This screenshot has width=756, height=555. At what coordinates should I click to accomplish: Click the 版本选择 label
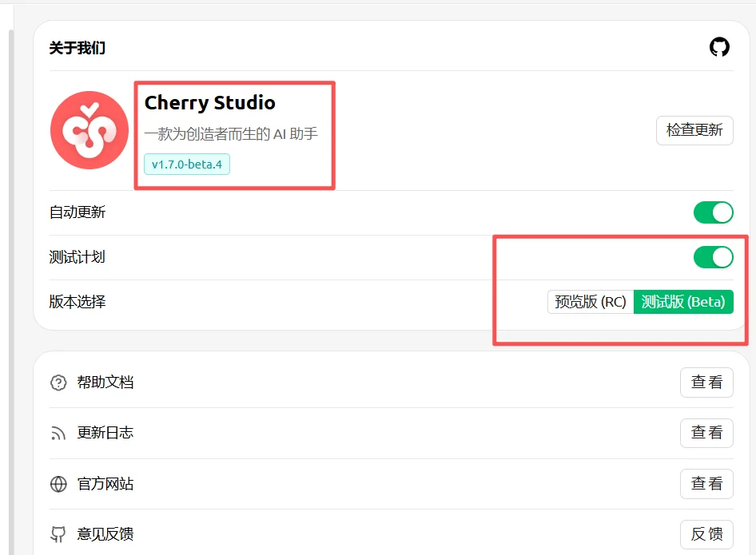click(78, 302)
